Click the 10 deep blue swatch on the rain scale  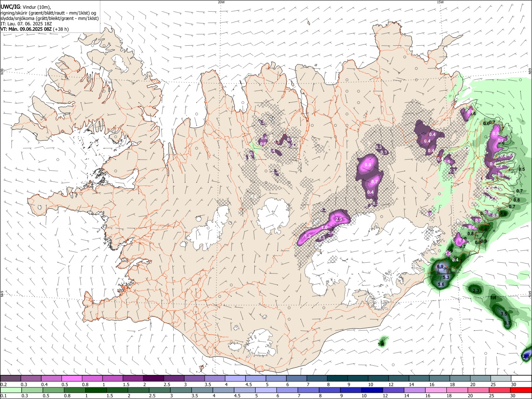coord(371,390)
